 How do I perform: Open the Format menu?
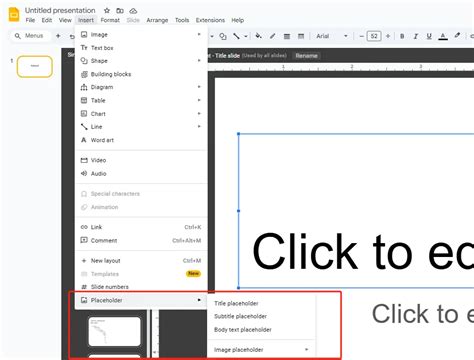110,20
